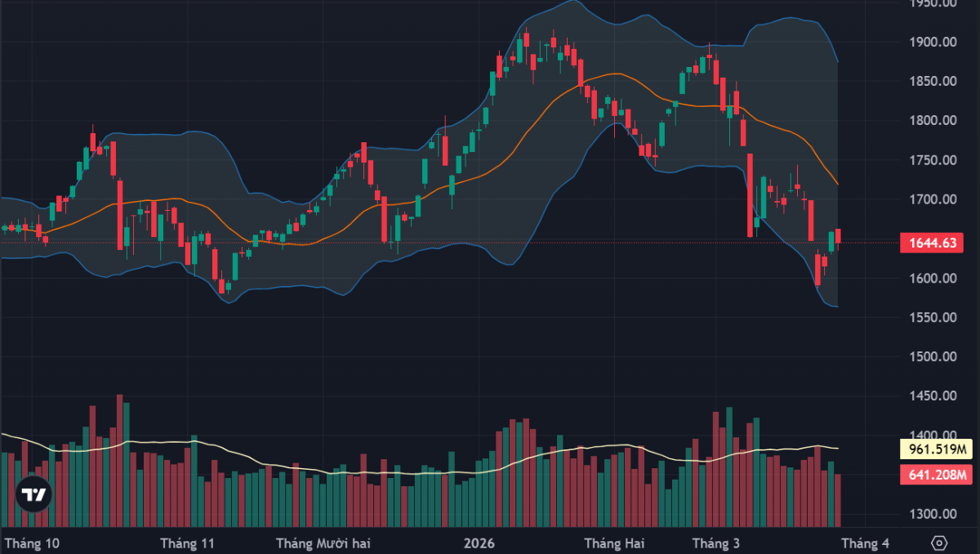Click the Tháng 10 time label
The image size is (980, 554).
pos(32,543)
